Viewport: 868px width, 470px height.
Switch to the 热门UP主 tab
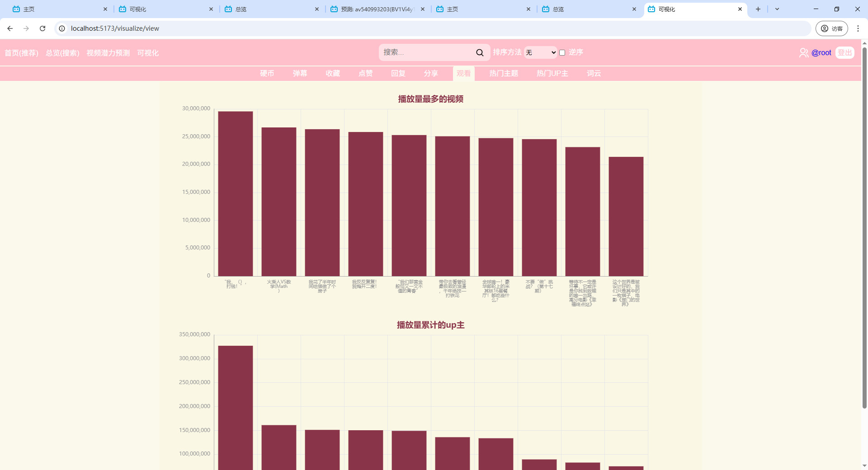coord(552,73)
